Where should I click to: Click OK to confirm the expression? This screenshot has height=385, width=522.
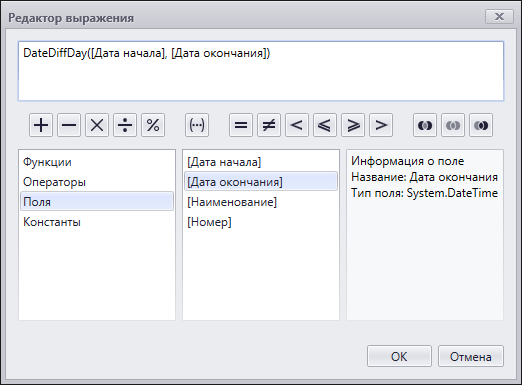point(399,356)
